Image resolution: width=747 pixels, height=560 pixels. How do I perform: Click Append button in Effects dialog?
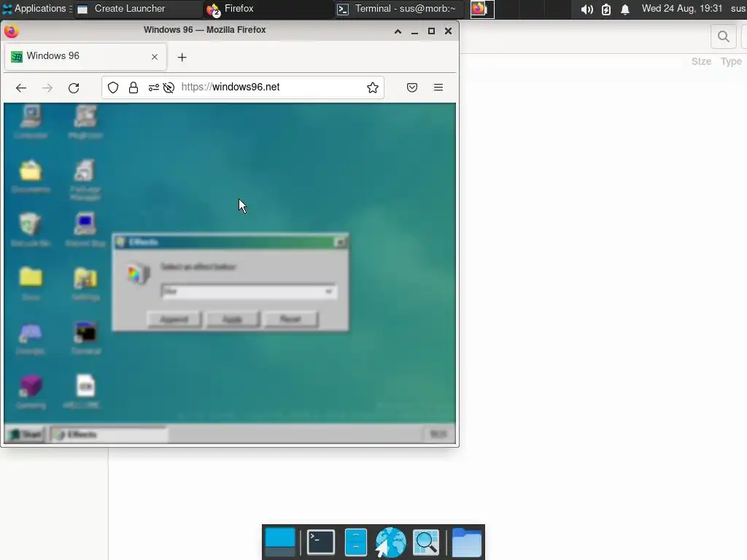coord(174,319)
